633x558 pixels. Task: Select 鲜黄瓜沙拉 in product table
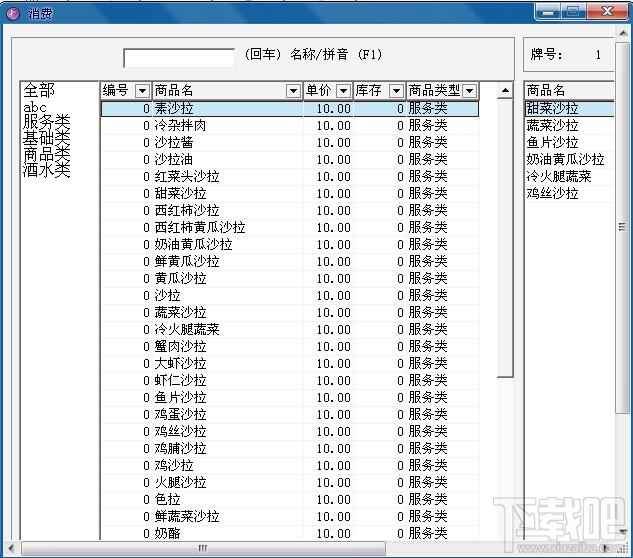point(289,261)
